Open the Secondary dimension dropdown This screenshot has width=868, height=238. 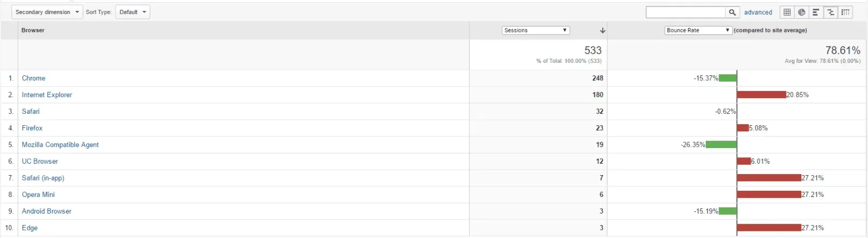(47, 12)
